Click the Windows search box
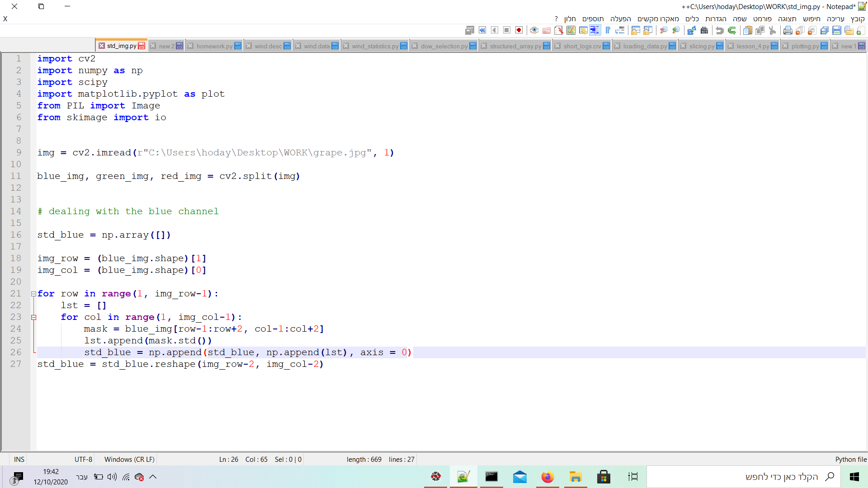Viewport: 868px width, 488px height. (744, 477)
